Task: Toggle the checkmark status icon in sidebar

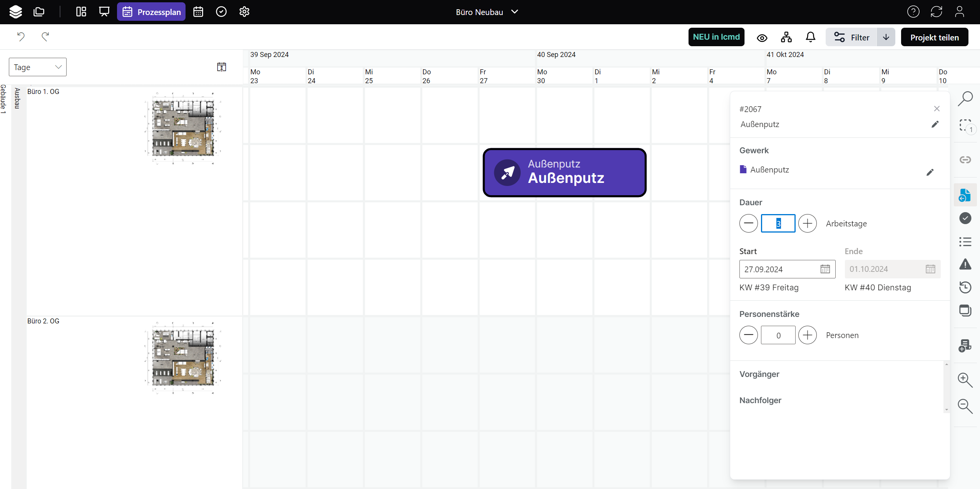Action: (x=965, y=218)
